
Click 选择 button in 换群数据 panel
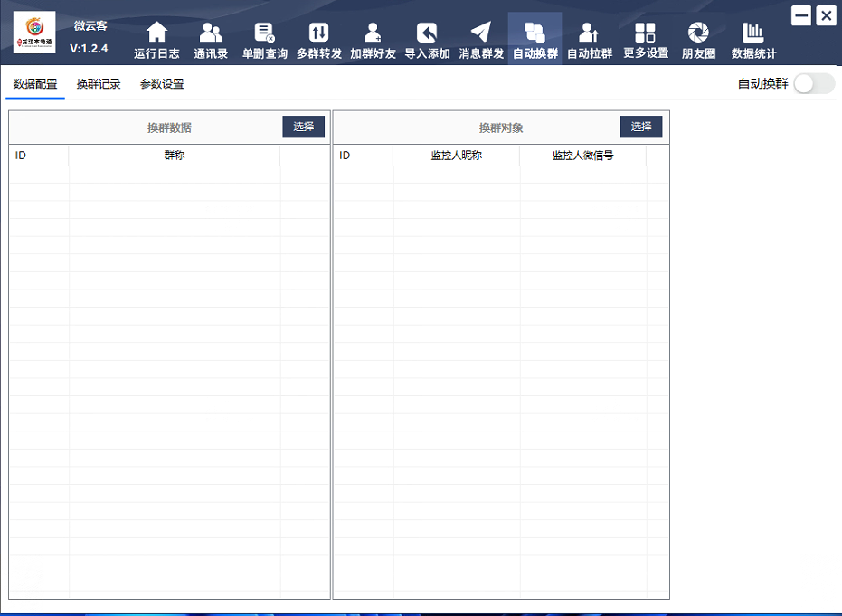[x=303, y=127]
